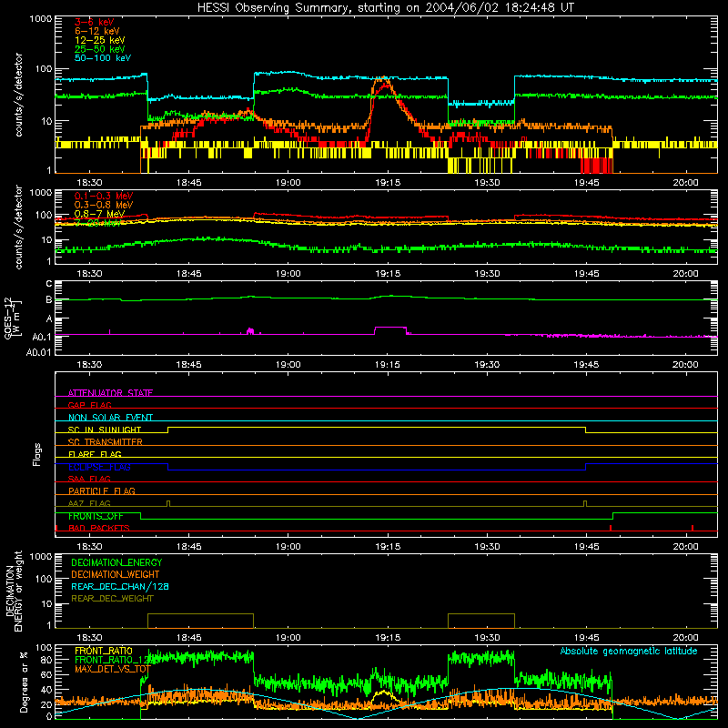Select the GAP_FLAG label
728x728 pixels.
tap(89, 405)
